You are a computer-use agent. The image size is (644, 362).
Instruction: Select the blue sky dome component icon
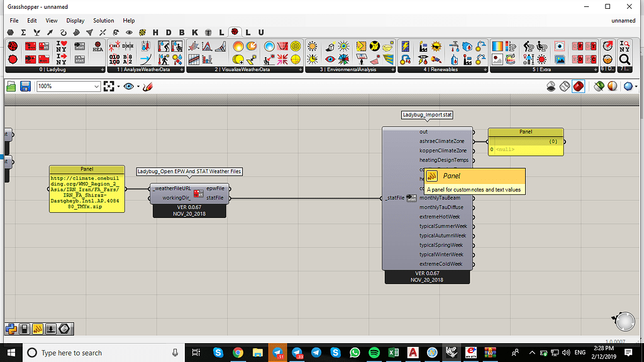269,46
